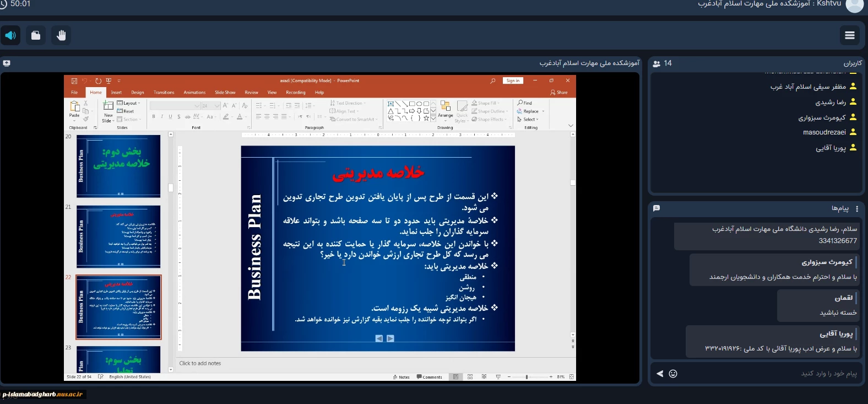Raise your hand in the classroom
This screenshot has width=868, height=404.
[61, 36]
